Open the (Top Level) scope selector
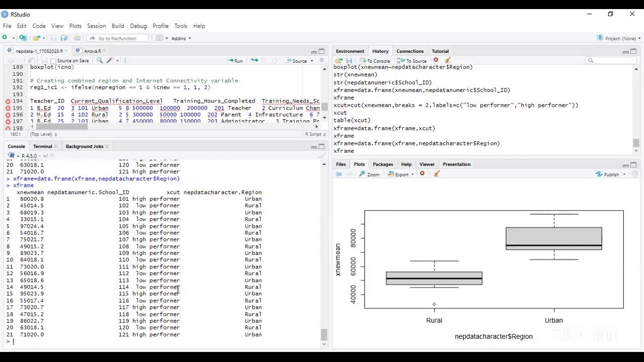Image resolution: width=644 pixels, height=362 pixels. [43, 134]
